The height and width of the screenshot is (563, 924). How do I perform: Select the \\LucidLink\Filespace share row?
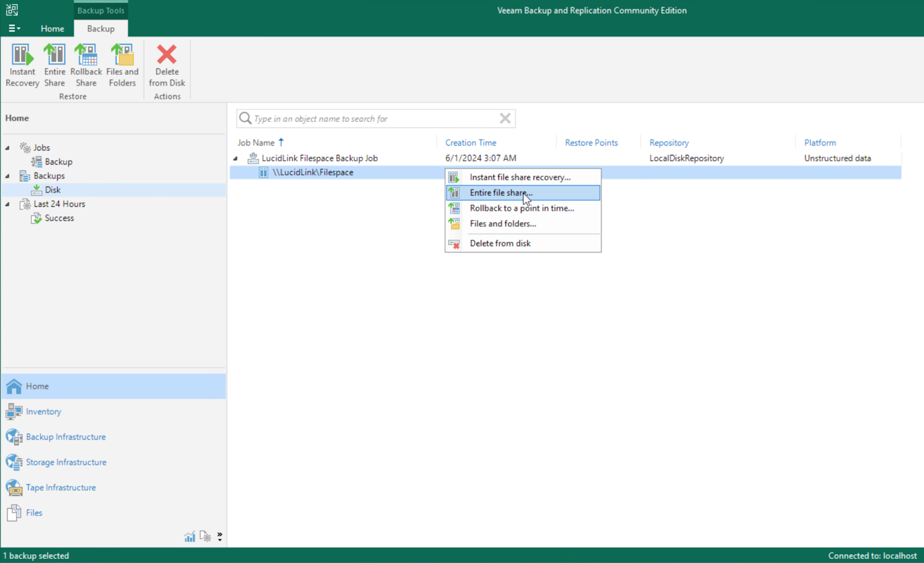pyautogui.click(x=565, y=172)
